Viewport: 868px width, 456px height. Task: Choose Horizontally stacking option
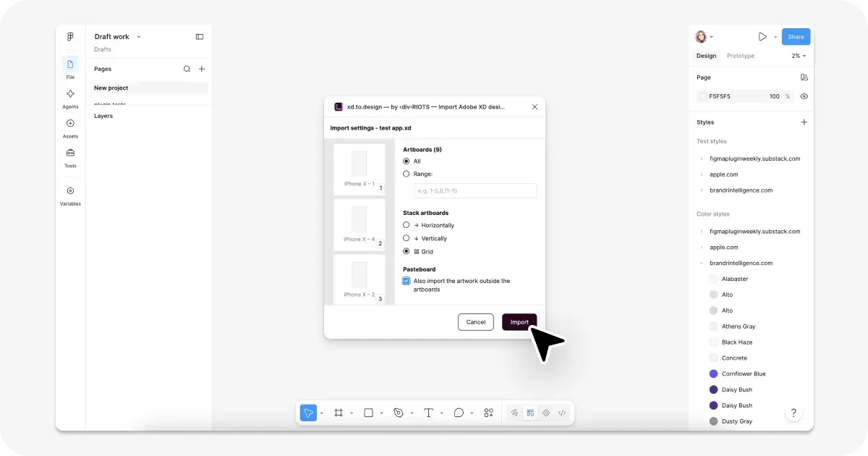click(407, 225)
